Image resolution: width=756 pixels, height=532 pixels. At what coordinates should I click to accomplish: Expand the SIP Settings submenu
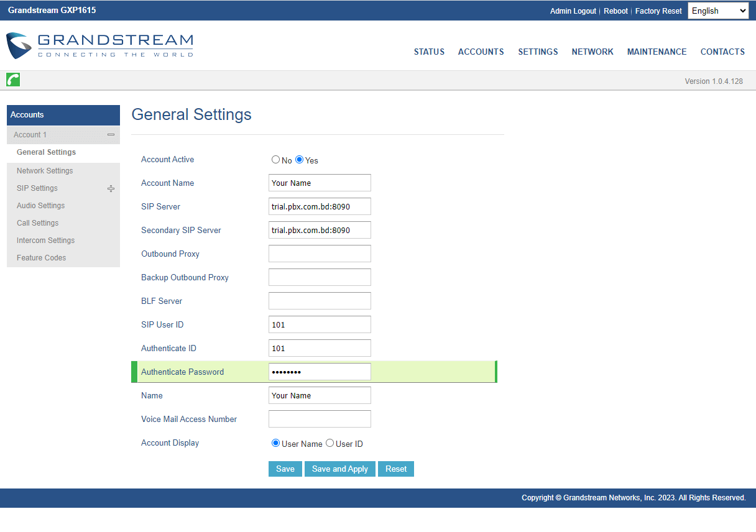[111, 188]
